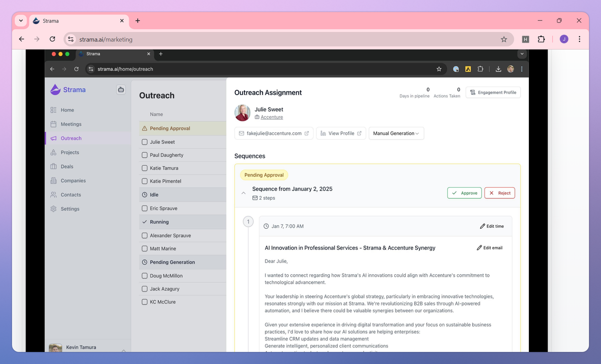The image size is (601, 364).
Task: Close the Strama browser tab
Action: [122, 21]
